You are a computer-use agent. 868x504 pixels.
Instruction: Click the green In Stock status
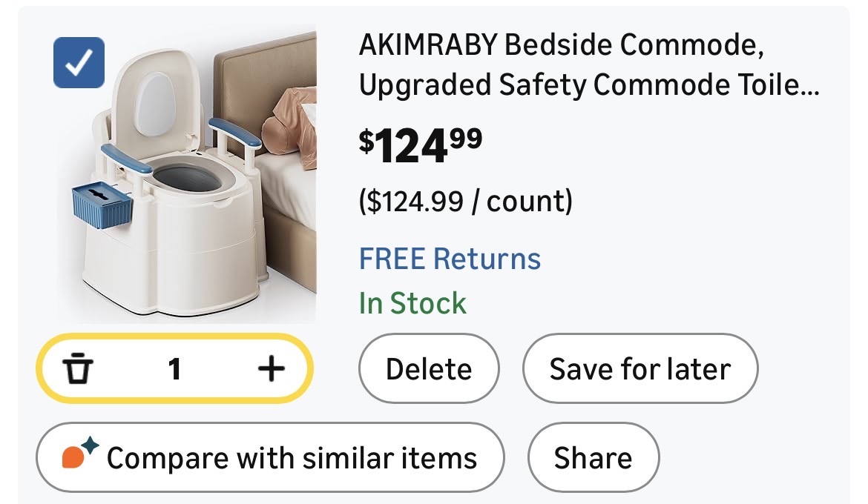click(x=412, y=303)
